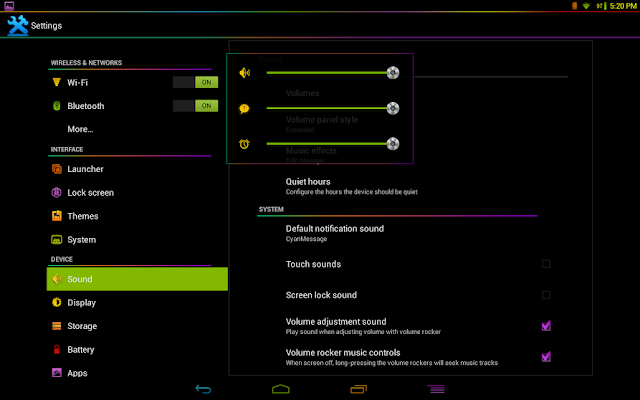Image resolution: width=640 pixels, height=400 pixels.
Task: Enable the Touch sounds checkbox
Action: [x=546, y=264]
